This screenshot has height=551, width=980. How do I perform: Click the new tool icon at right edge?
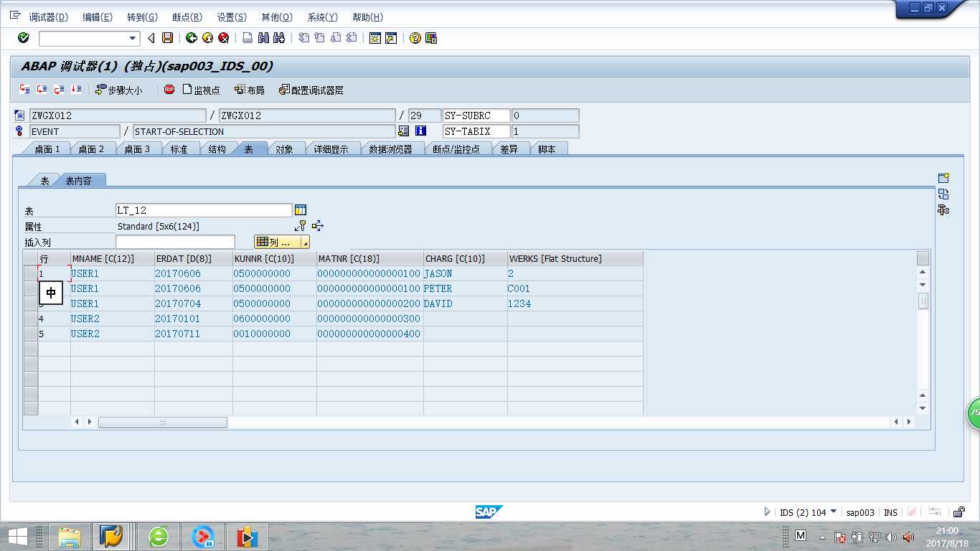(943, 178)
